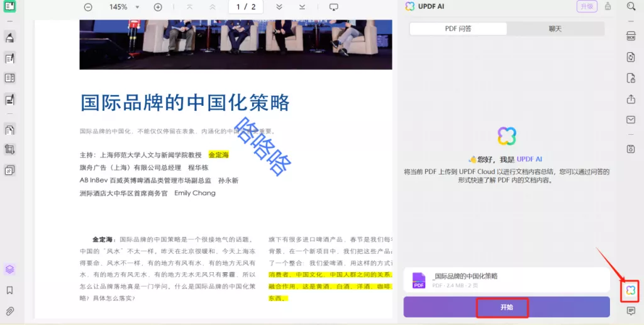Screen dimensions: 644x325
Task: Click the name Emily Chang
Action: point(195,193)
